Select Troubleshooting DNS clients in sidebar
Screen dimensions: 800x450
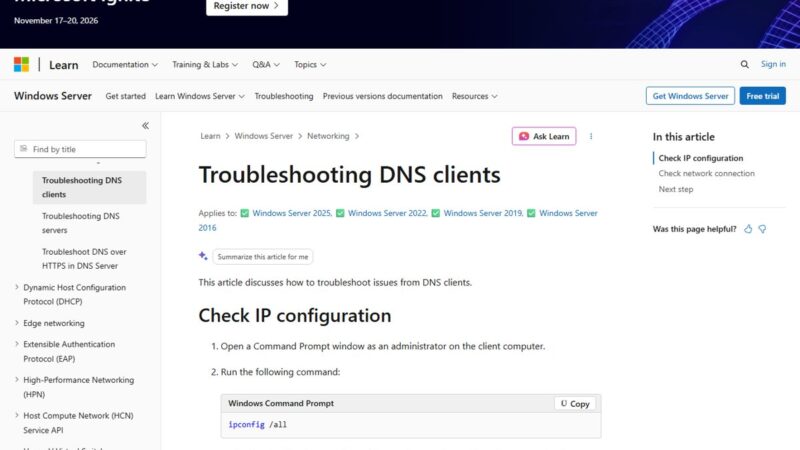point(89,187)
